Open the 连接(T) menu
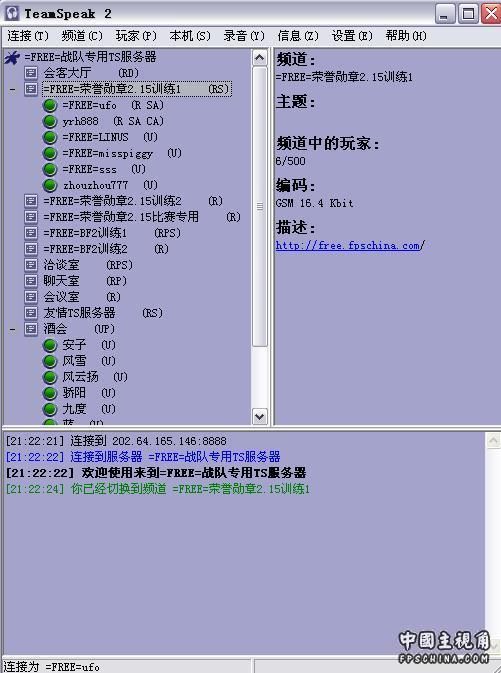Image resolution: width=501 pixels, height=673 pixels. click(28, 36)
